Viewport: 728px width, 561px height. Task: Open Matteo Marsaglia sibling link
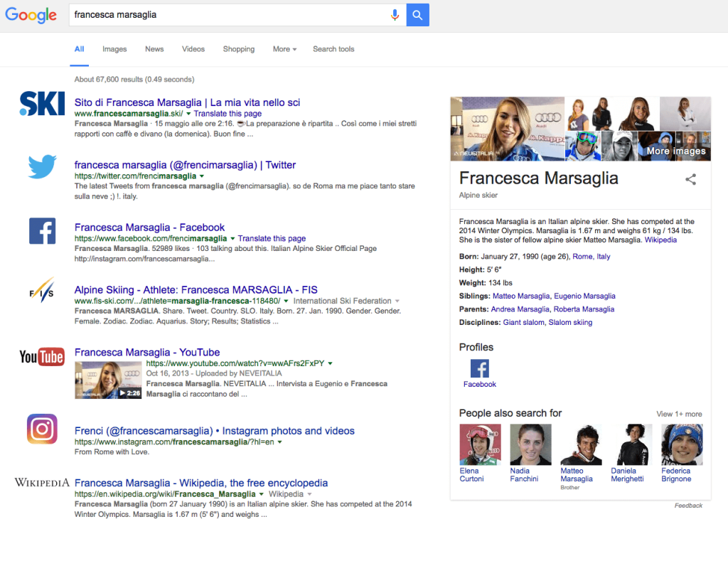[x=521, y=296]
